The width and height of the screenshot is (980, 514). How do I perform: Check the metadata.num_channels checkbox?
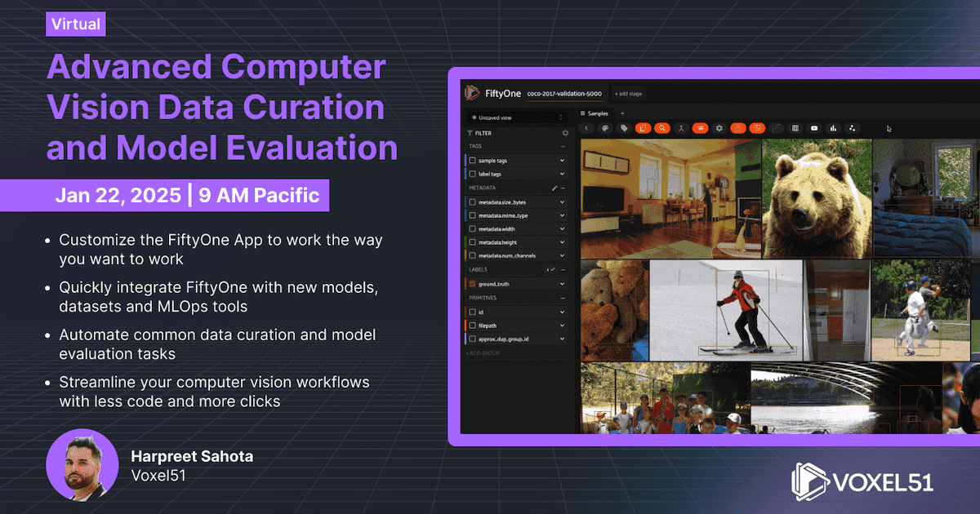pos(472,256)
